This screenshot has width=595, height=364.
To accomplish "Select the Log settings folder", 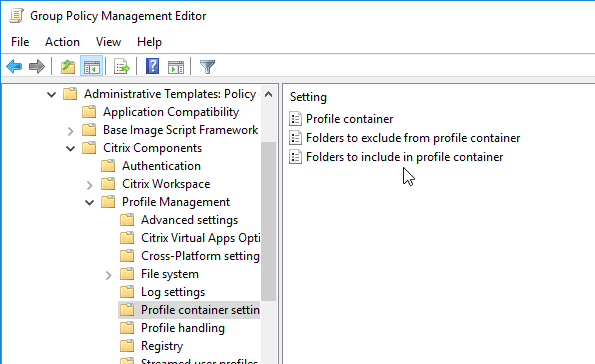I will tap(173, 292).
